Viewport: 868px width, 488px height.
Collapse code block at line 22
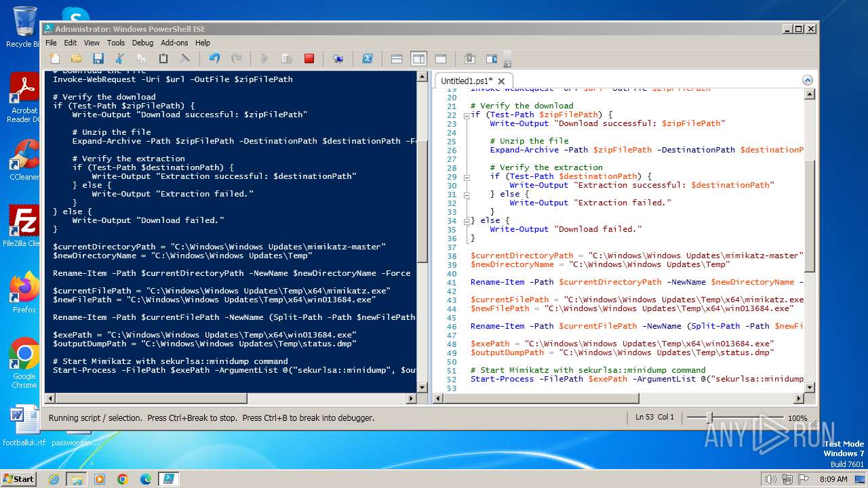[467, 115]
